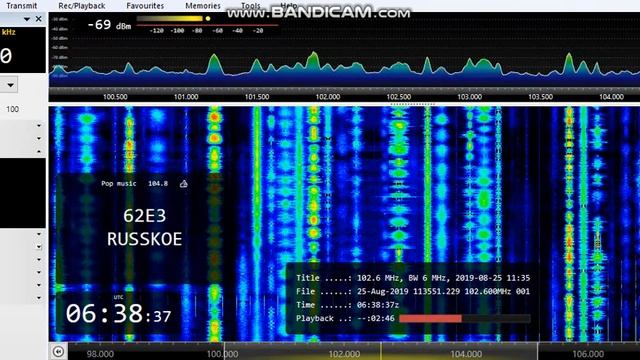Click the yellow signal strength meter bar
Screen dimensions: 640x360
point(170,18)
